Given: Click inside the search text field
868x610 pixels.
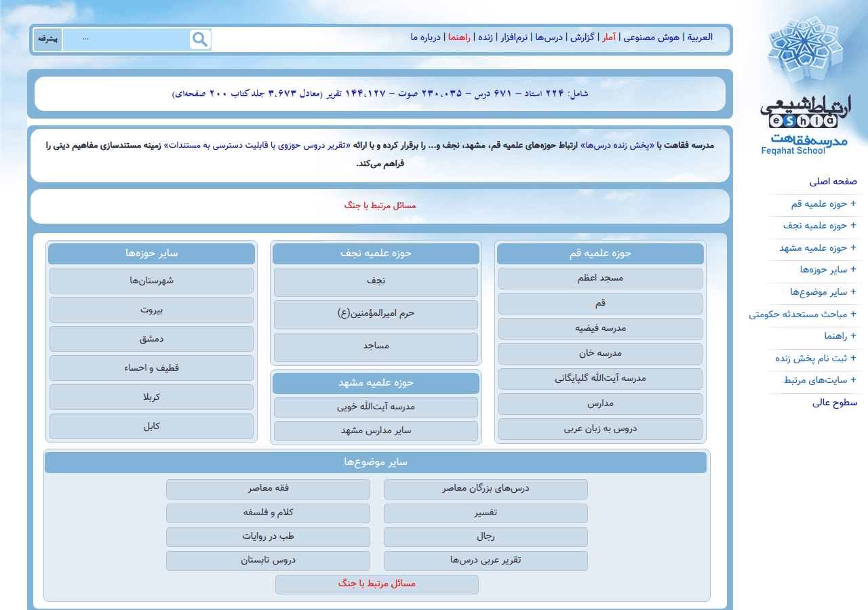Looking at the screenshot, I should tap(126, 39).
